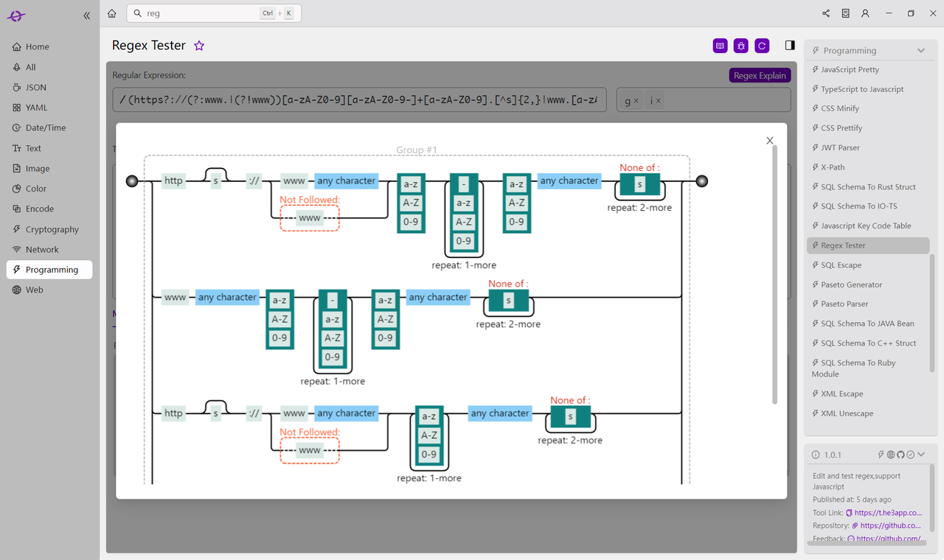This screenshot has width=944, height=560.
Task: Open Paseto Parser tool
Action: point(868,304)
